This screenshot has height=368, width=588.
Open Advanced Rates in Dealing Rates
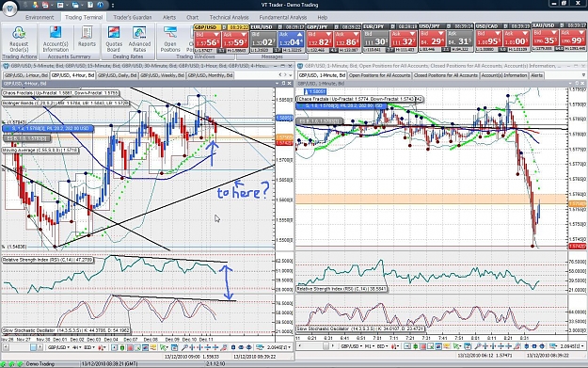point(139,39)
